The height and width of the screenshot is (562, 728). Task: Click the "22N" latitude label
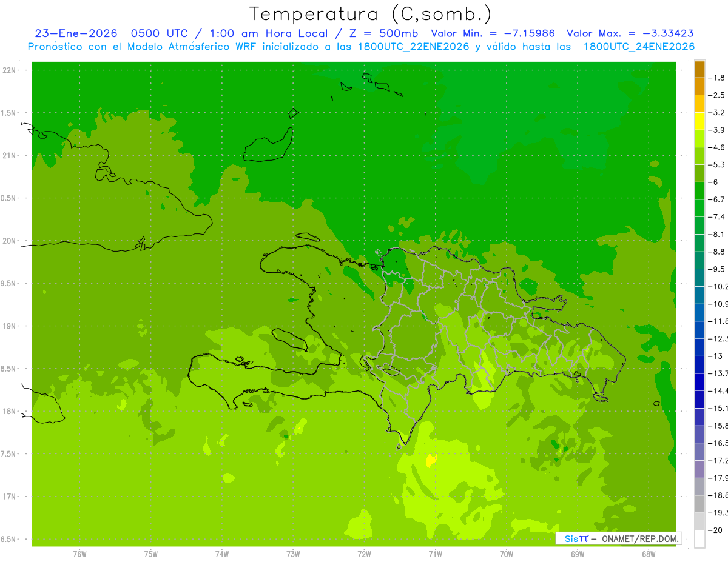click(9, 70)
